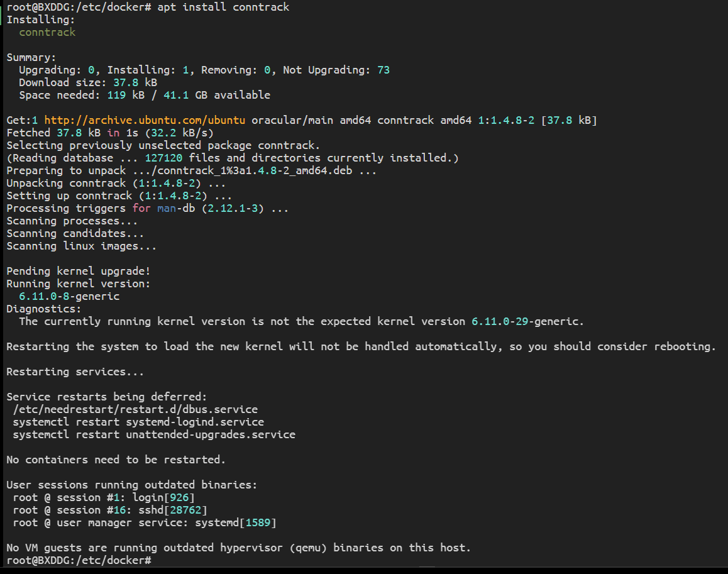Click the 'Not Upgrading: 73' count
Viewport: 728px width, 574px height.
[x=336, y=70]
